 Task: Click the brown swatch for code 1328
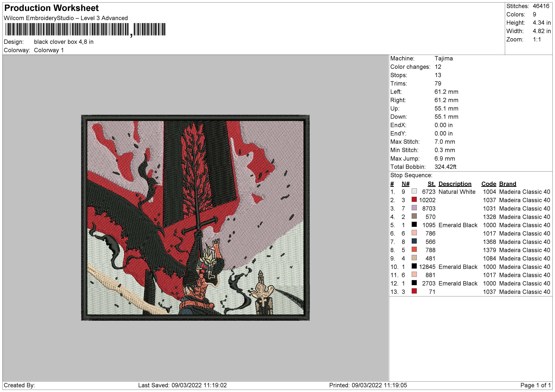414,216
